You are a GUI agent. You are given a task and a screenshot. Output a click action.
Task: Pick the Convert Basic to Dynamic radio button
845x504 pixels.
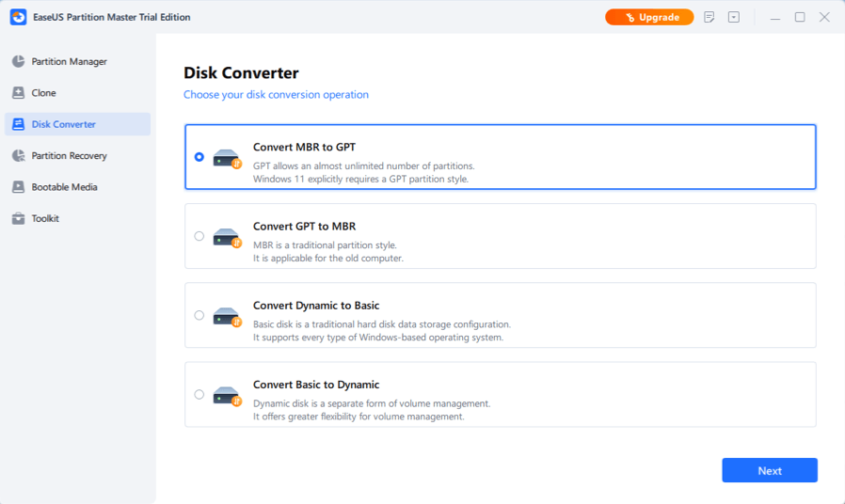(199, 394)
